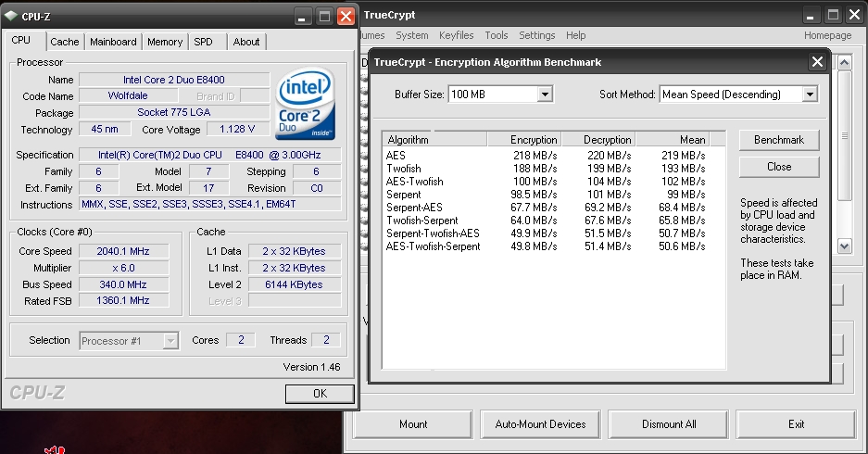Click the OK button in CPU-Z

(x=320, y=394)
